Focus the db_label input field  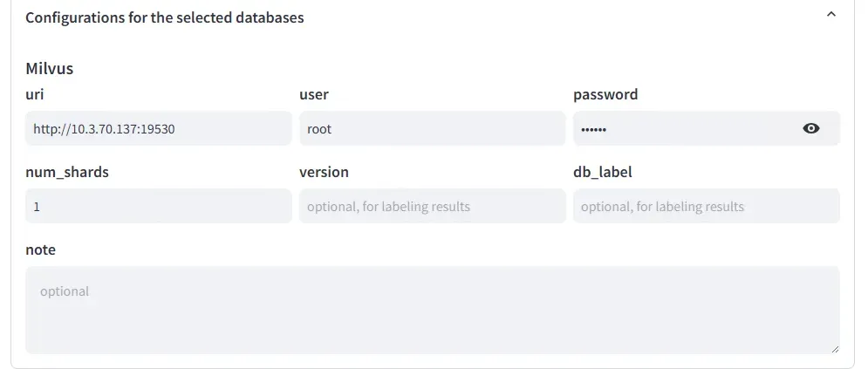[x=705, y=206]
